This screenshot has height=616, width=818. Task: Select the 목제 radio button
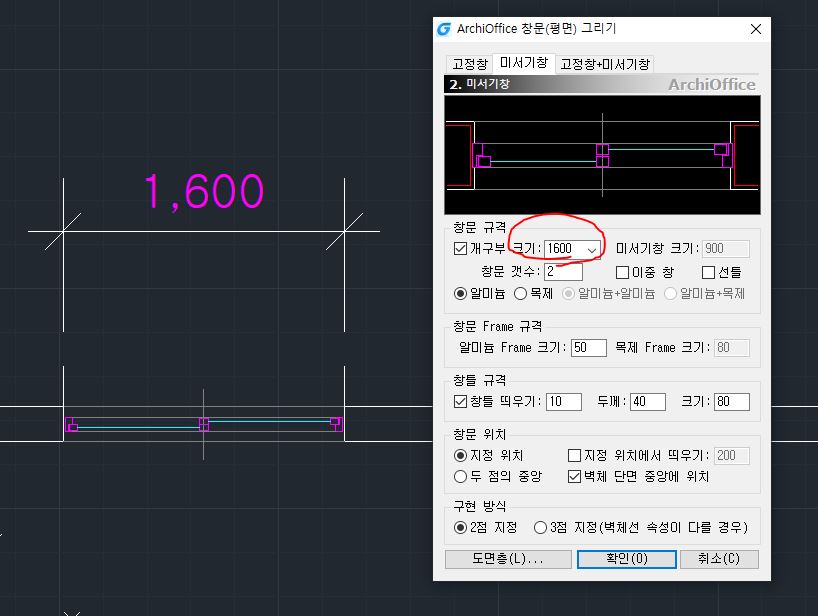tap(521, 294)
